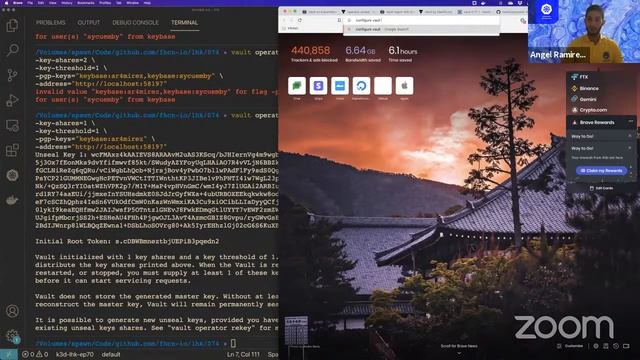Open the Crypto.com widget
The image size is (640, 360).
pyautogui.click(x=589, y=110)
